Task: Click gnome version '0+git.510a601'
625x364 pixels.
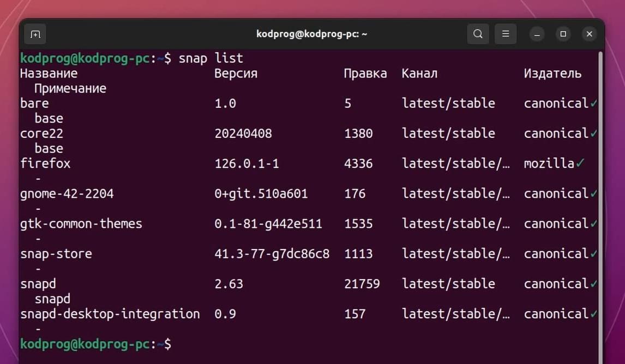Action: tap(261, 194)
